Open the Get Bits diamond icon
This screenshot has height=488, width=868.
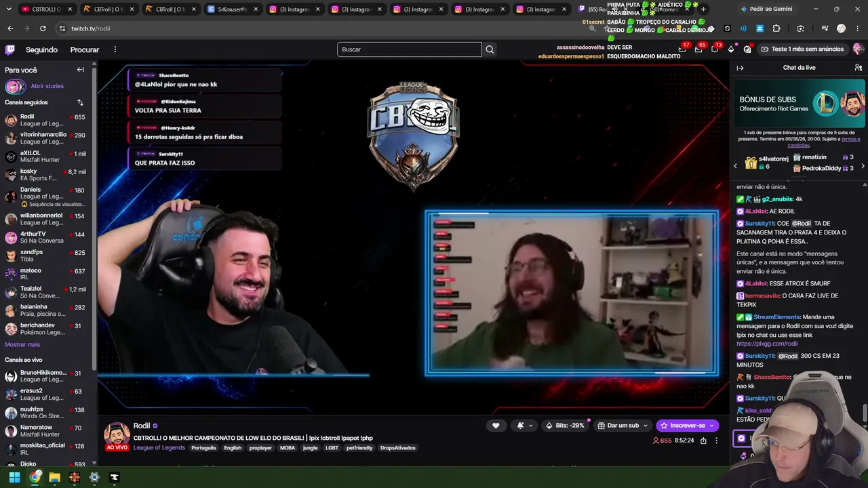point(731,49)
